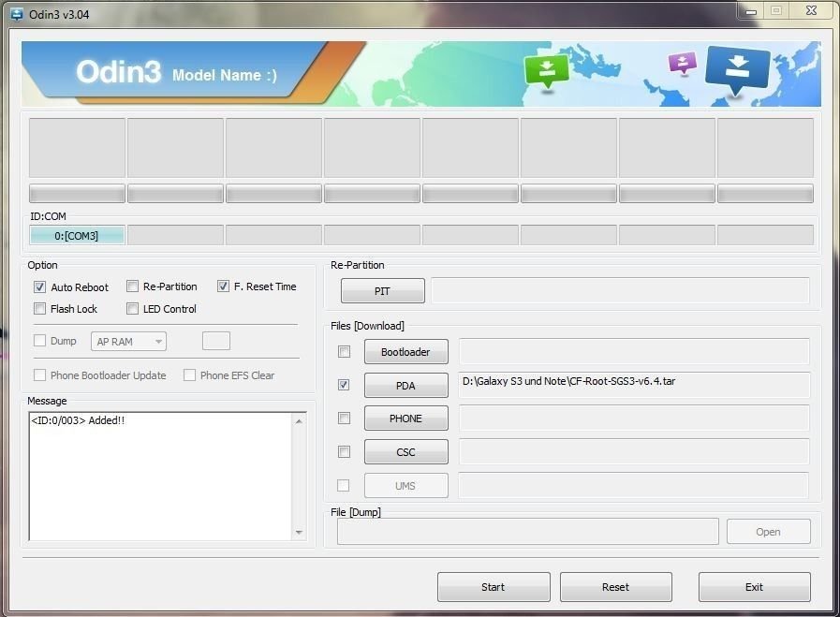Image resolution: width=840 pixels, height=617 pixels.
Task: Close the Odin3 window
Action: click(811, 10)
